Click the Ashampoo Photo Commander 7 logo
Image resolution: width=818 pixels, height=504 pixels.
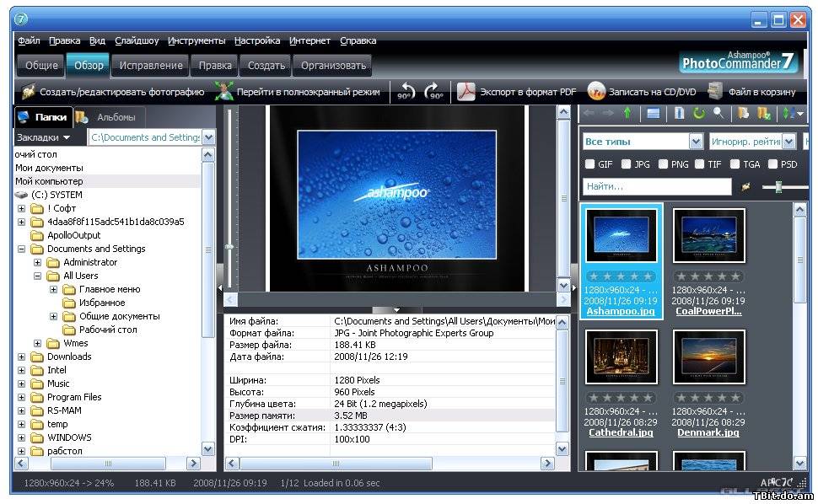point(738,62)
